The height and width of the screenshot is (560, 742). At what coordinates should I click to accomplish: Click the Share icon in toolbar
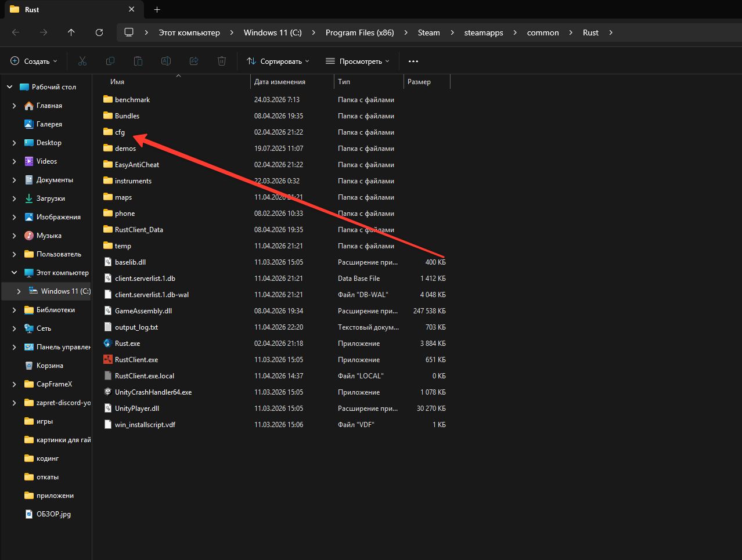point(194,61)
